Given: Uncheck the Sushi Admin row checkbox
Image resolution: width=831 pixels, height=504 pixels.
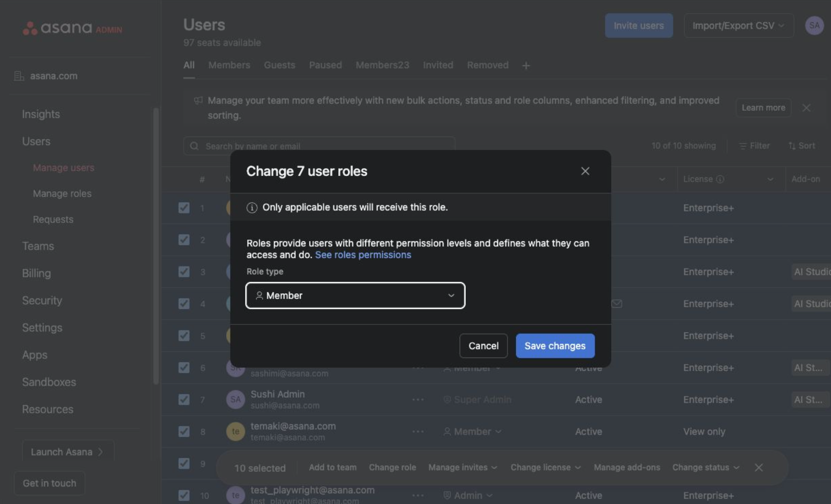Looking at the screenshot, I should click(x=184, y=400).
